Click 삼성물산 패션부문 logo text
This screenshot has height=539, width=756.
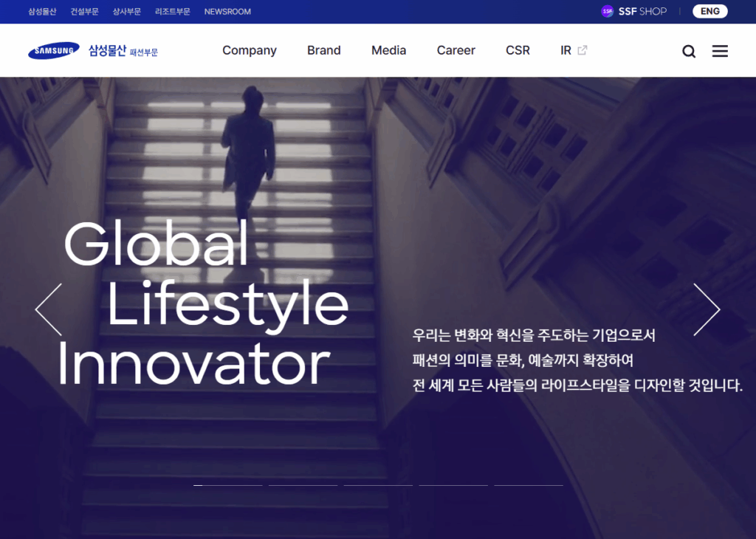coord(123,51)
